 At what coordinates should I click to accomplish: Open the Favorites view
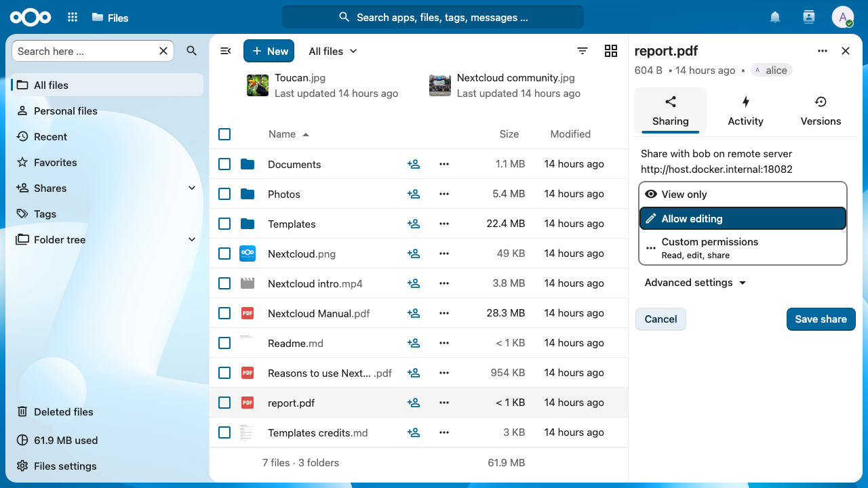tap(107, 163)
